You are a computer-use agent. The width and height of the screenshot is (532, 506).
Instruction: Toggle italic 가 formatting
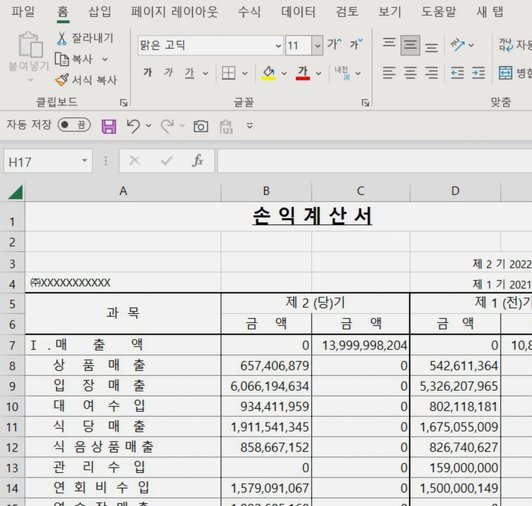pos(168,73)
